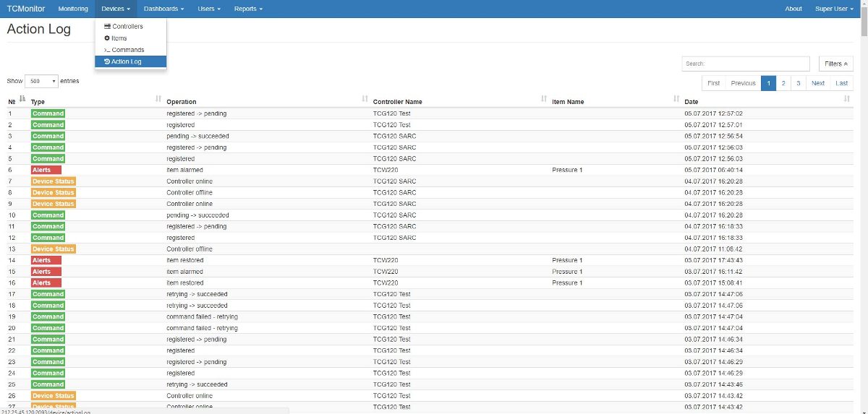868x414 pixels.
Task: Expand the Dashboards dropdown
Action: coord(163,9)
